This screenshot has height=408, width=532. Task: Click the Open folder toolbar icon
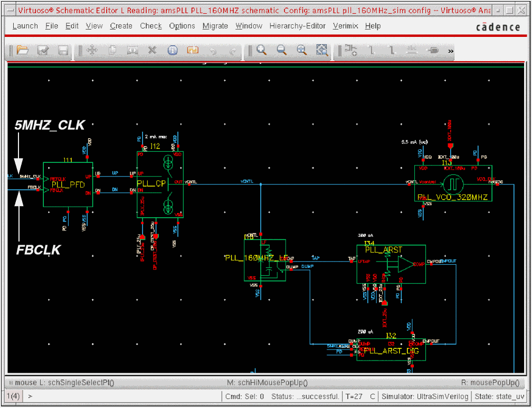[22, 51]
